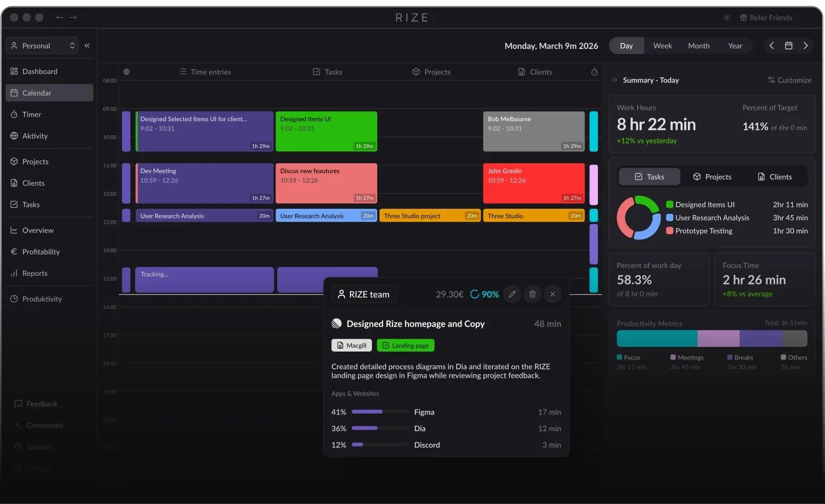Image resolution: width=825 pixels, height=504 pixels.
Task: Go to Projects in the sidebar
Action: (x=49, y=162)
